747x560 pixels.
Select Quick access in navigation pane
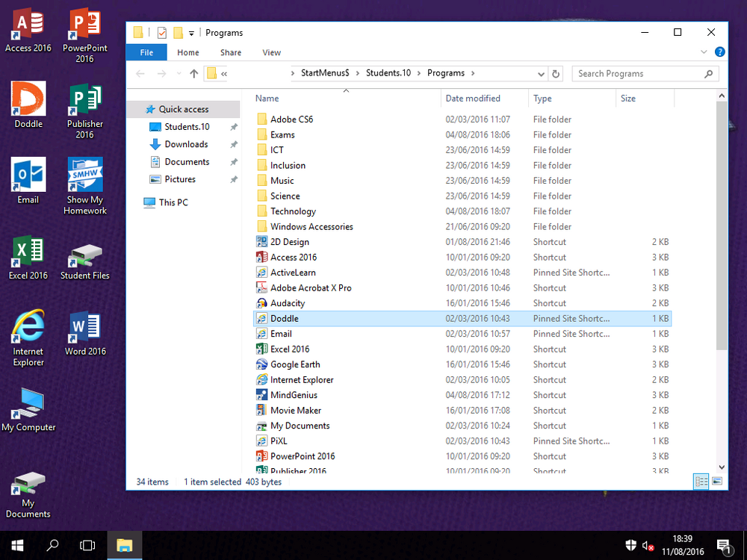point(184,109)
